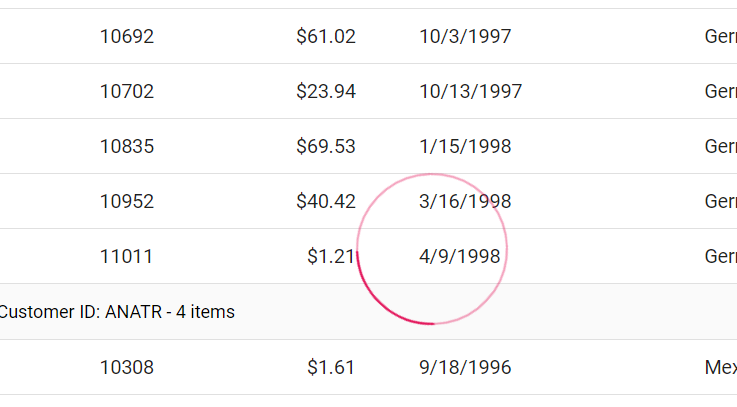Select the country cell in row 10308
The width and height of the screenshot is (737, 407).
click(721, 368)
